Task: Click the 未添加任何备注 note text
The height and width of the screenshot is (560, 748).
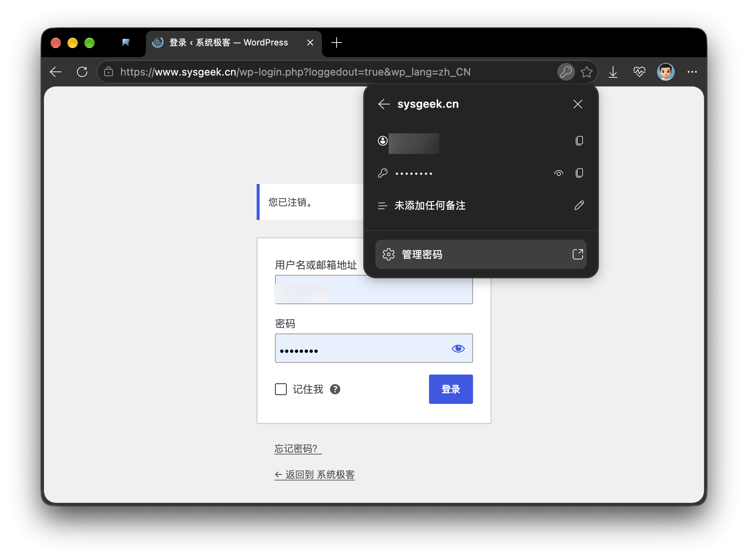Action: click(430, 205)
